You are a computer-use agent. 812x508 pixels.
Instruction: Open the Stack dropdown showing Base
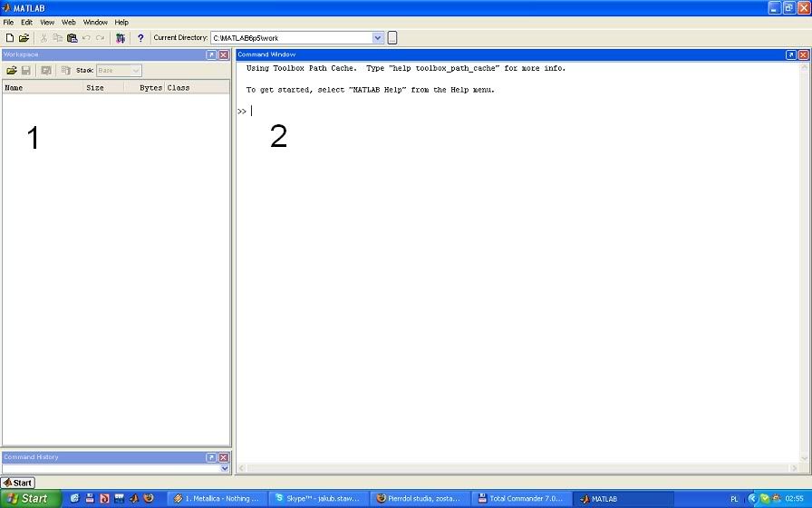click(119, 71)
